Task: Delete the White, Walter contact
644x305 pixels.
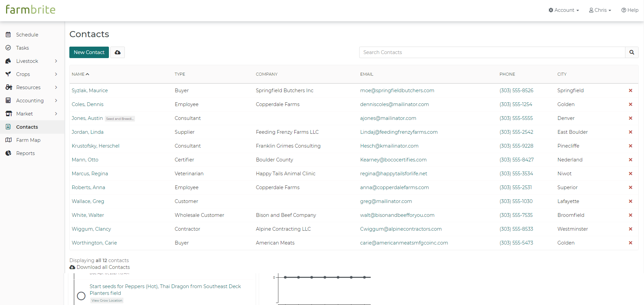Action: tap(630, 215)
